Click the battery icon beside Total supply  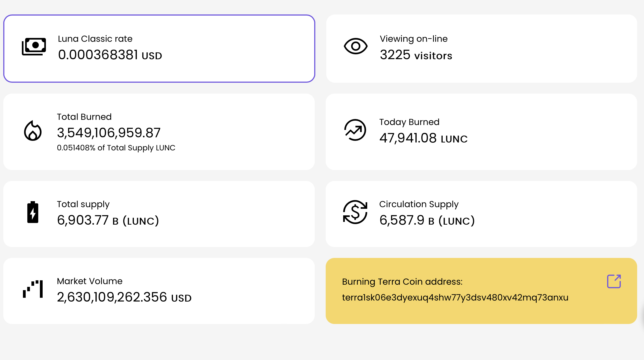point(33,212)
